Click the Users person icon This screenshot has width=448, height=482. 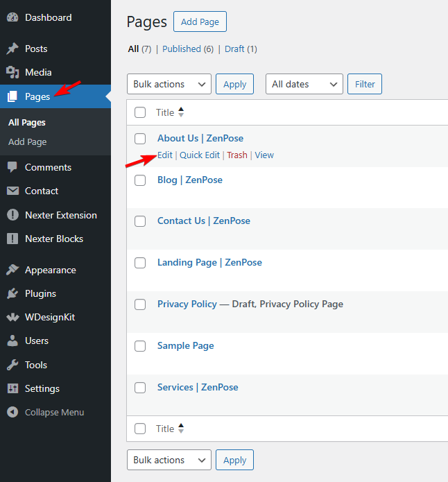tap(12, 341)
